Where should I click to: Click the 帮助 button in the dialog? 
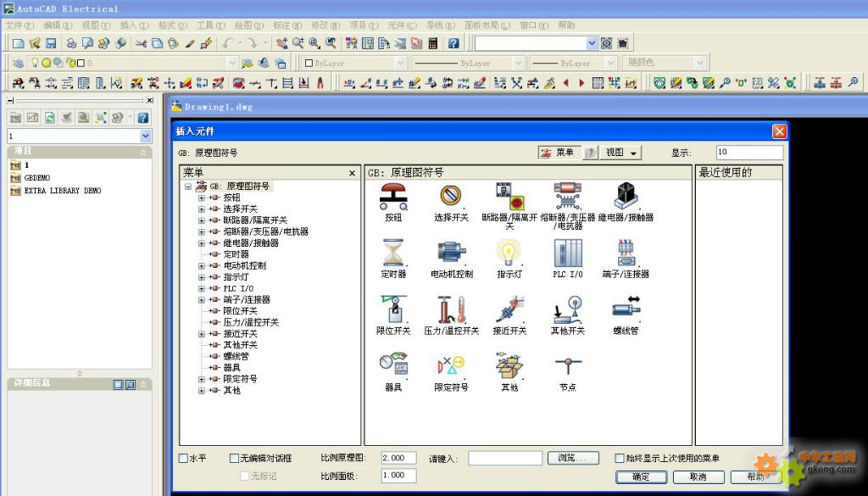[755, 476]
